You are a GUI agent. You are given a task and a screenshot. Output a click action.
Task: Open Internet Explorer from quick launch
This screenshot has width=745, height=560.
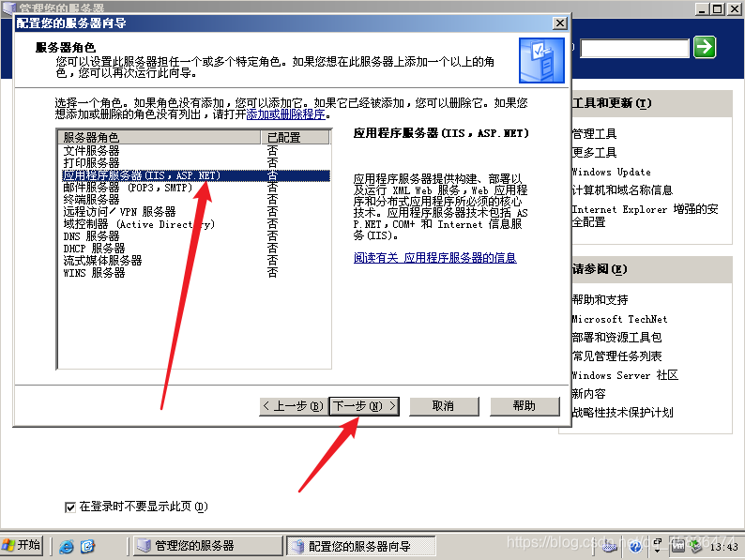67,547
